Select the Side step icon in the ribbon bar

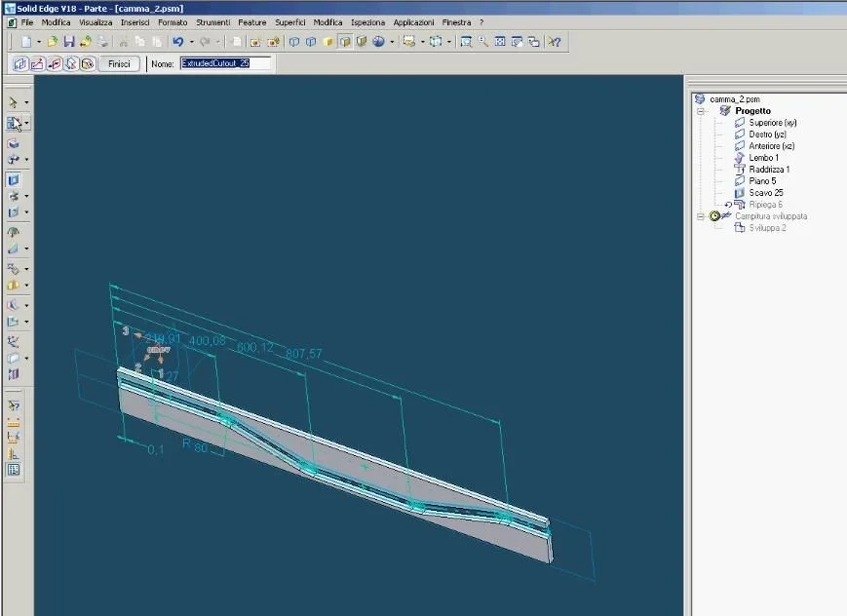point(54,63)
